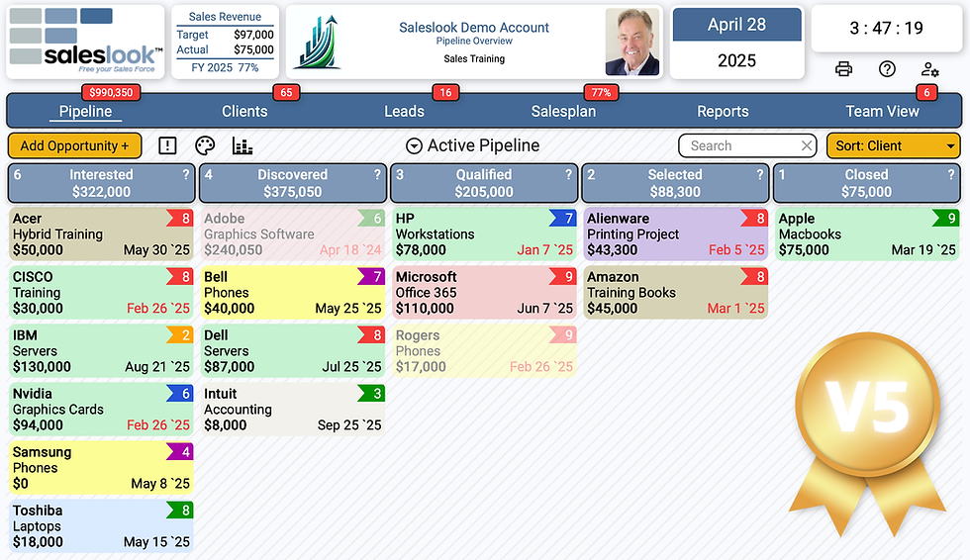Open the Alienware Printing Project card

coord(675,233)
